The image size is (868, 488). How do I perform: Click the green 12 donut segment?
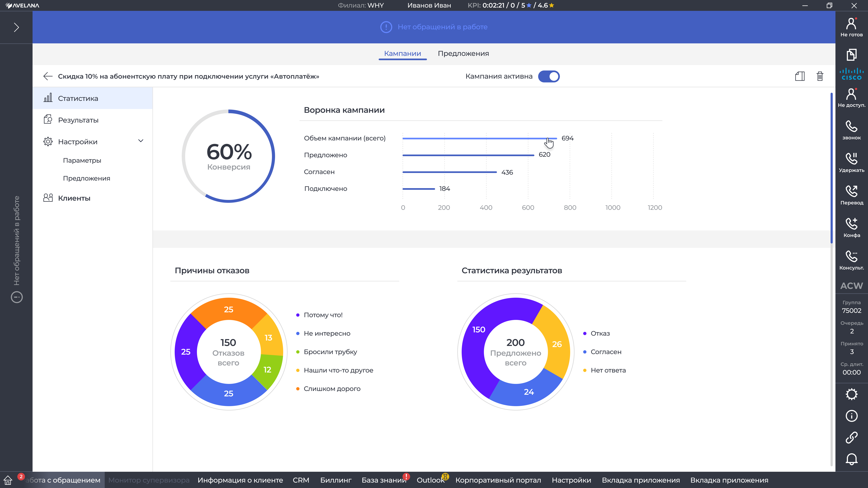tap(268, 370)
